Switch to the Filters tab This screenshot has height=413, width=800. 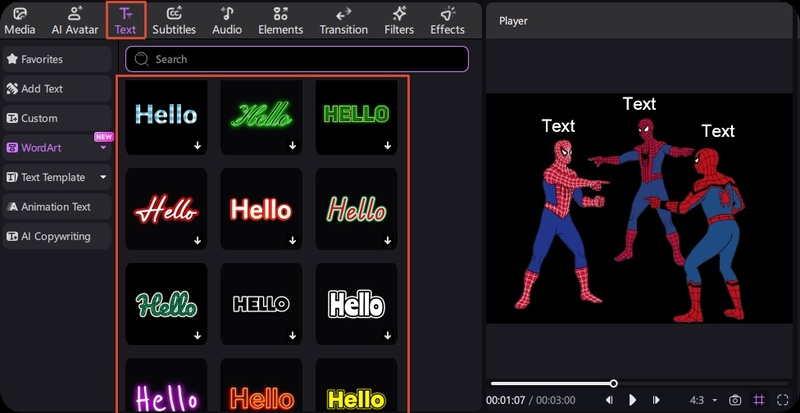(x=399, y=21)
